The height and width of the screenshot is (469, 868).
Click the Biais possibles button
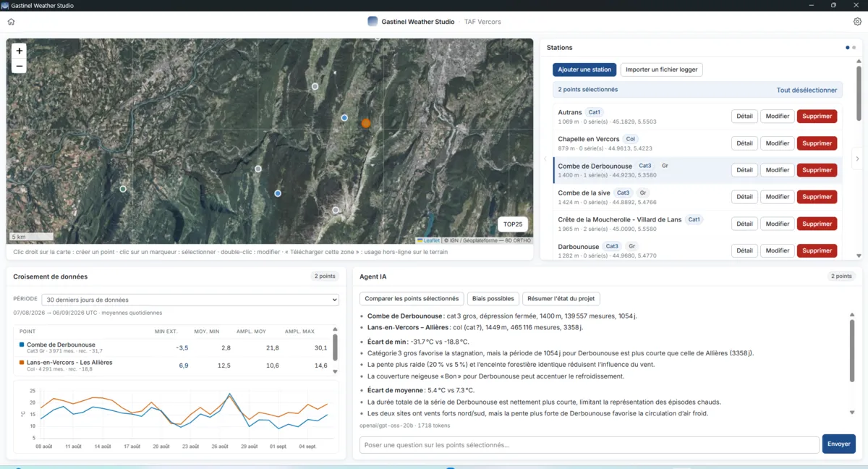[493, 298]
